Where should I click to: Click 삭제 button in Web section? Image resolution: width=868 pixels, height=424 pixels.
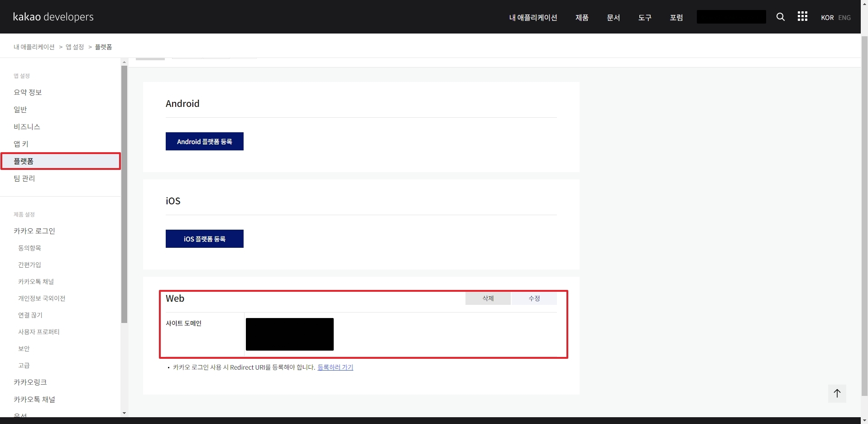coord(488,299)
